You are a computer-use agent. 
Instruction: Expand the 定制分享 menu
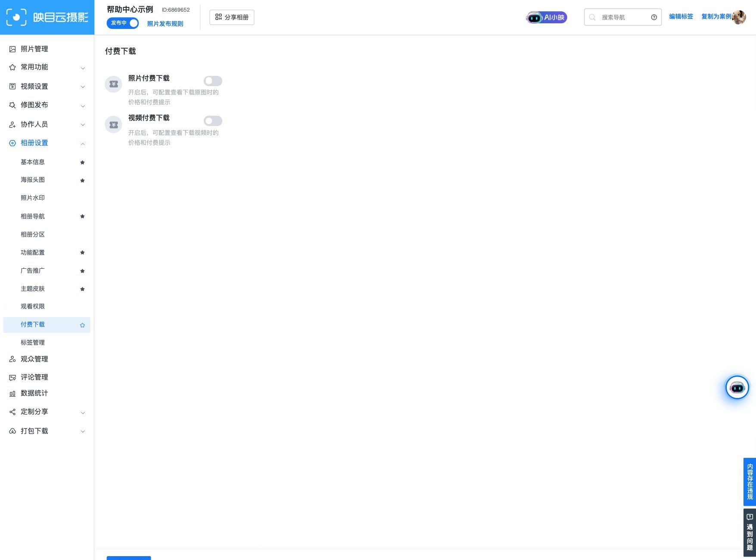(x=47, y=412)
